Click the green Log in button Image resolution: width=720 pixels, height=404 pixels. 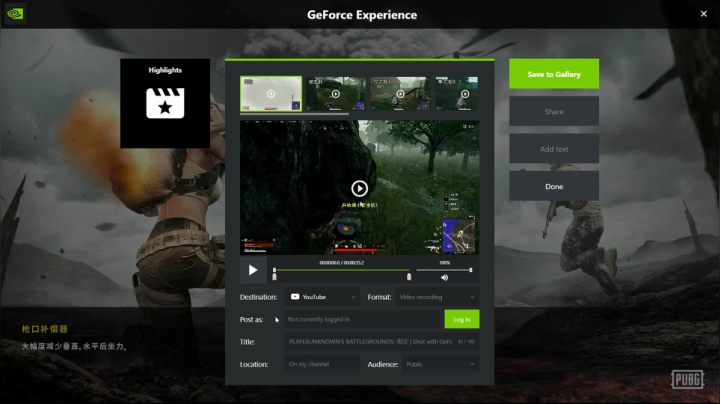[x=461, y=319]
